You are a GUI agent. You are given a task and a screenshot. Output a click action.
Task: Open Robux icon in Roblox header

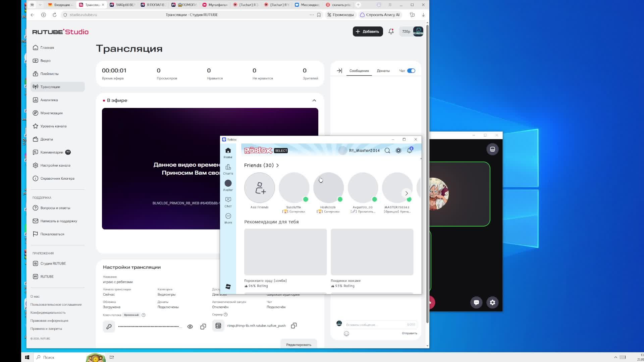coord(398,150)
